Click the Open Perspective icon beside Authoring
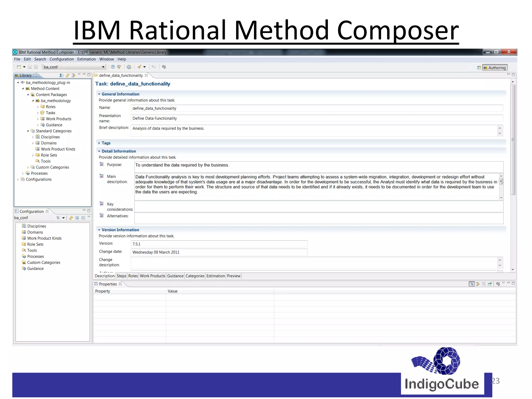Viewport: 532px width, 399px height. coord(479,68)
